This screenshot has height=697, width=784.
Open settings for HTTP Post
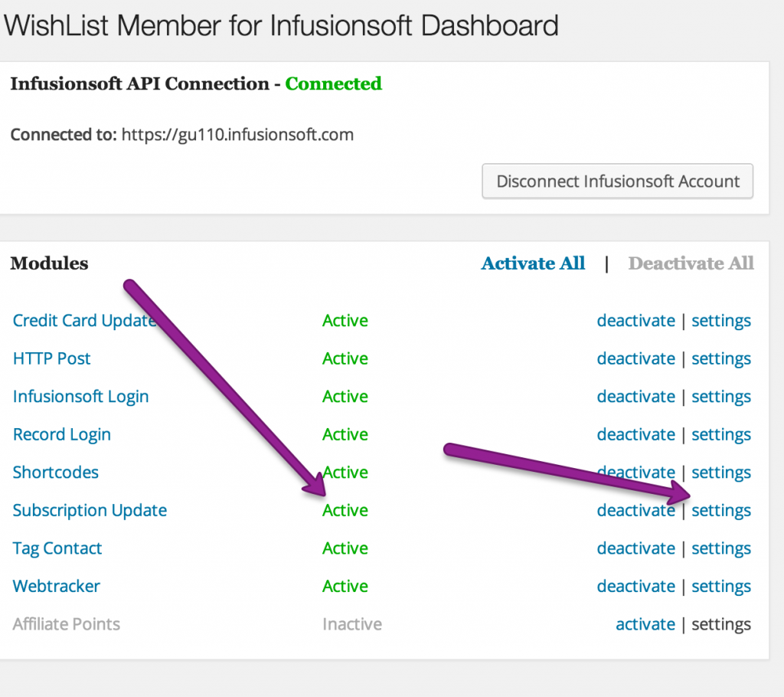point(721,358)
